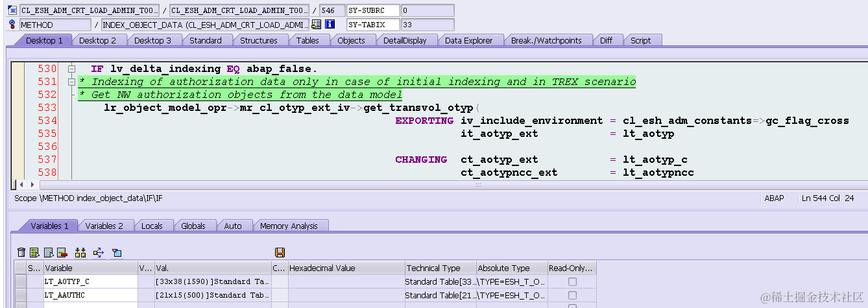Click the SY-SUBRC field
This screenshot has width=868, height=308.
372,10
